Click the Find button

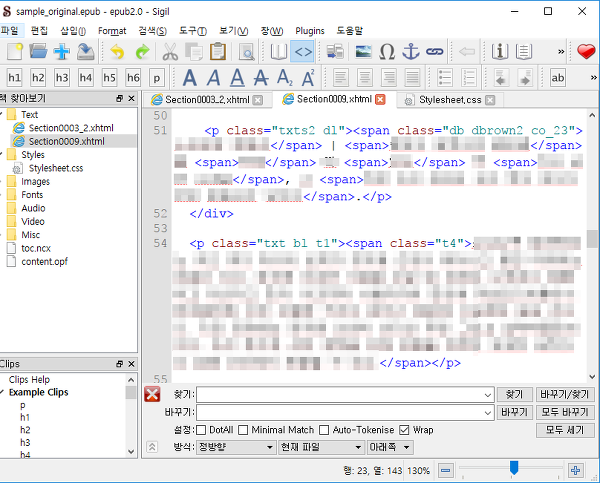515,395
